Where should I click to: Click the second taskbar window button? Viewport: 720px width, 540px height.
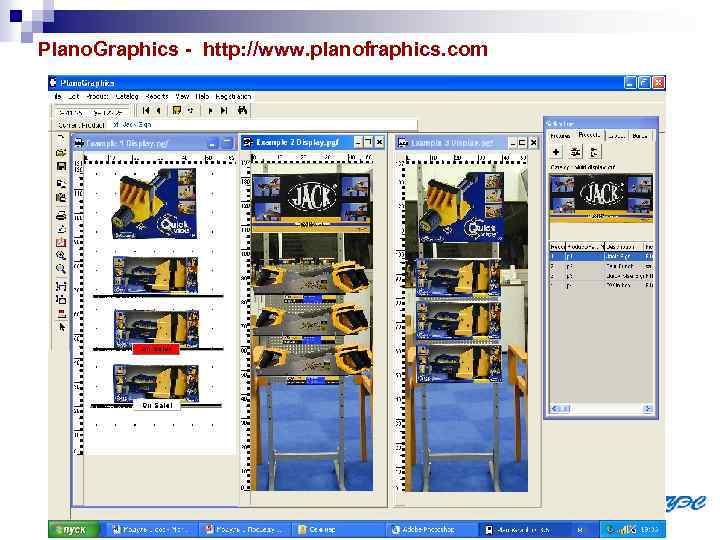coord(246,529)
